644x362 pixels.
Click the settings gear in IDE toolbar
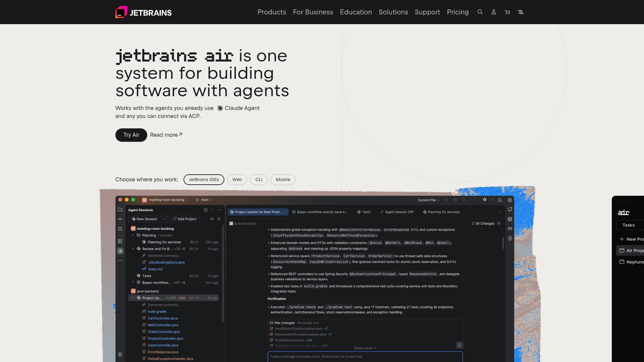pyautogui.click(x=510, y=200)
